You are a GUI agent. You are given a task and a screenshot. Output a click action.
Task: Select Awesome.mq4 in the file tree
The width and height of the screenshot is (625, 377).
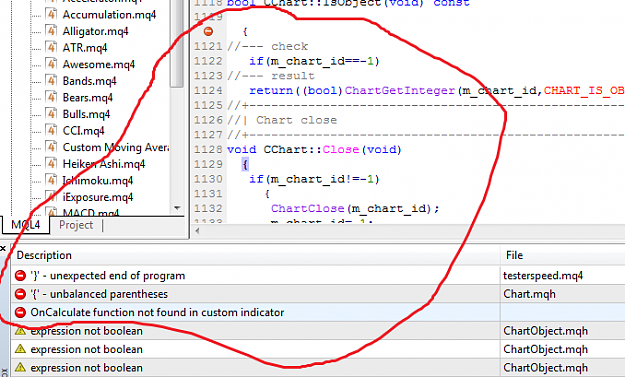pos(98,64)
